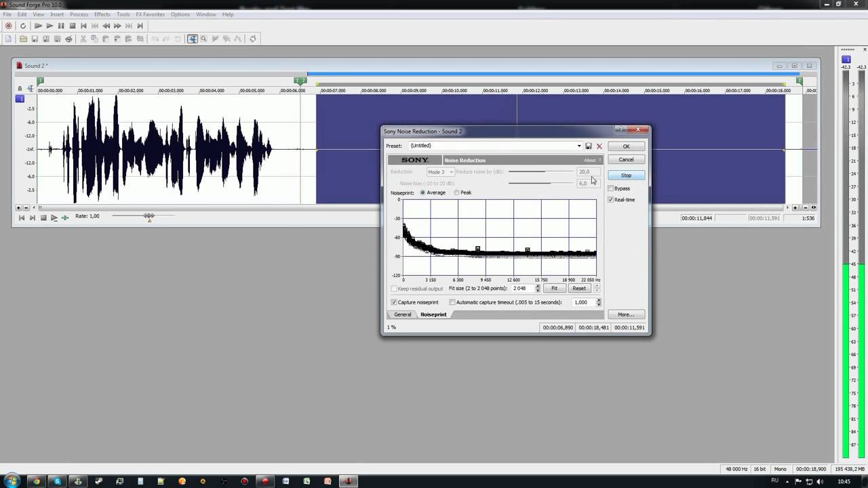Screen dimensions: 868x488
Task: Click Rewind in the top transport toolbar
Action: tap(106, 26)
